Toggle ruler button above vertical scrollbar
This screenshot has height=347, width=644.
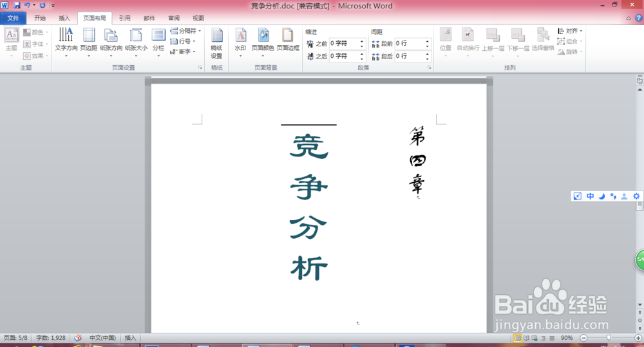pos(639,81)
